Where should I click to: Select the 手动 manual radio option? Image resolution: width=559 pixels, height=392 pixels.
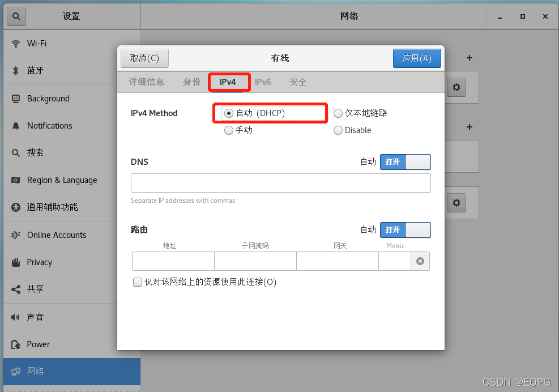238,130
